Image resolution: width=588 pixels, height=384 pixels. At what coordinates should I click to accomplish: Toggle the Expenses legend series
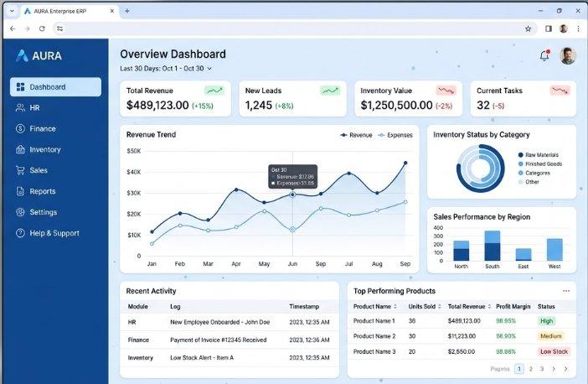pos(395,135)
